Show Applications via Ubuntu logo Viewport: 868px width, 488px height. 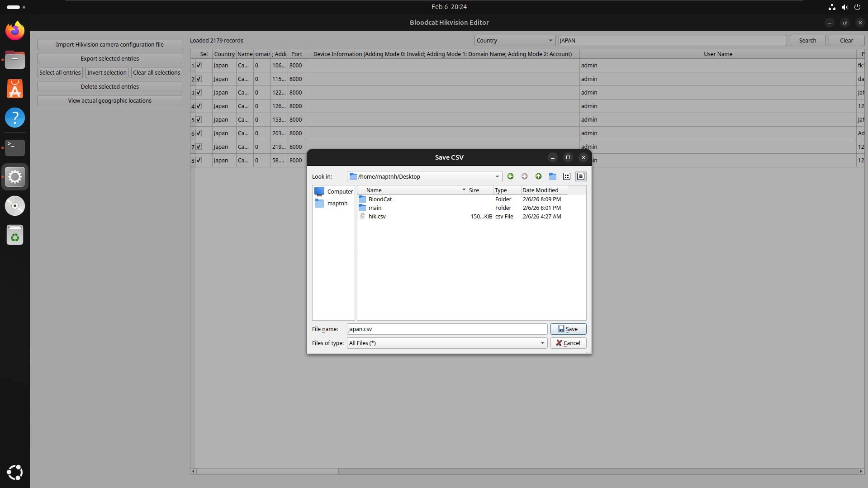[x=15, y=473]
